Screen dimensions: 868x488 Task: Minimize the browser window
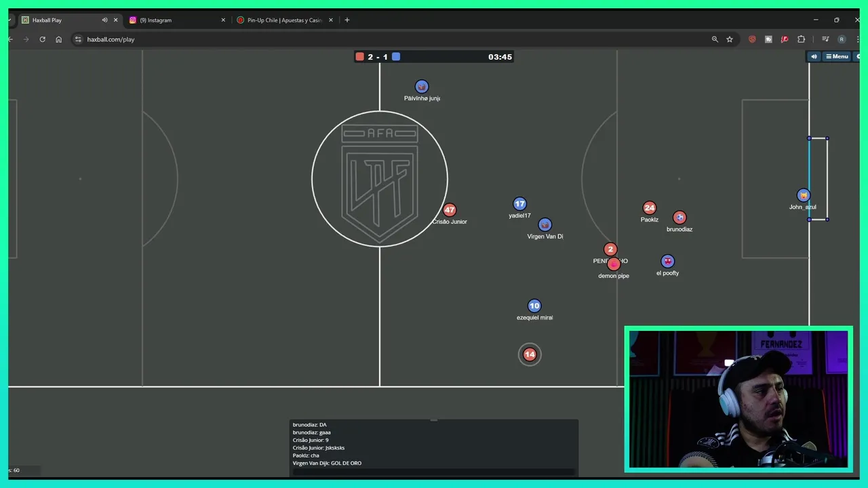(x=816, y=20)
